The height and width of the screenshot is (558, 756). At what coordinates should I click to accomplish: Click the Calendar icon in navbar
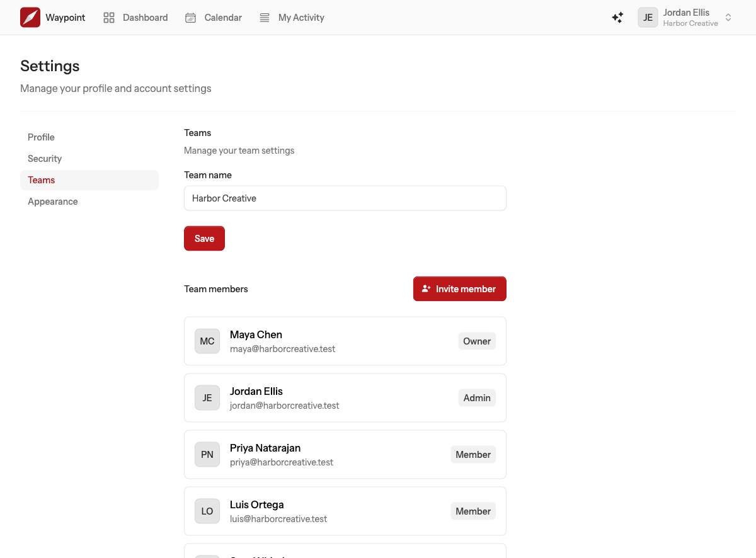[x=190, y=18]
